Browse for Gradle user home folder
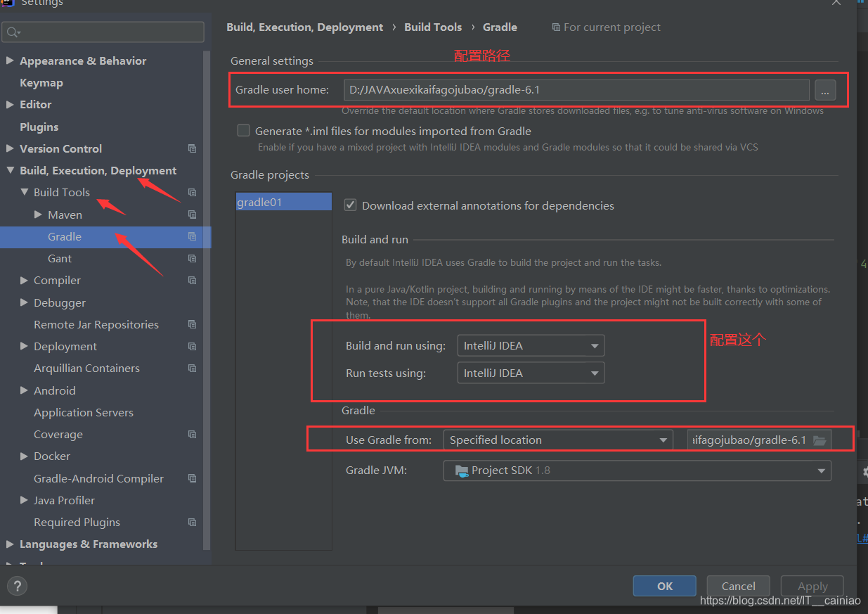868x614 pixels. click(x=825, y=89)
